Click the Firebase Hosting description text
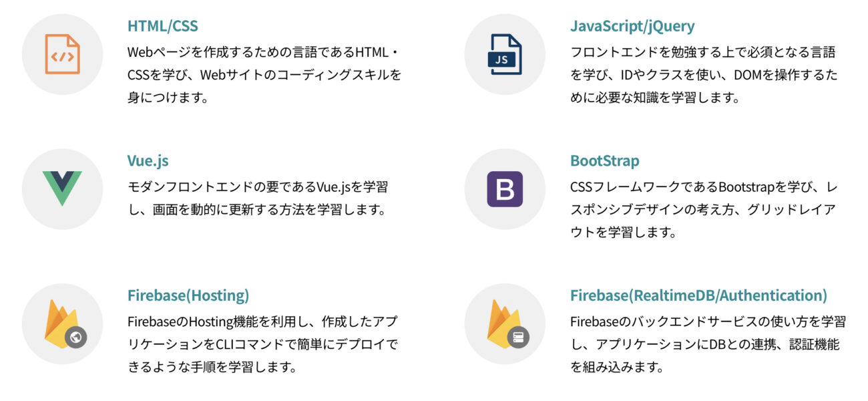Viewport: 868px width, 401px height. (x=262, y=344)
